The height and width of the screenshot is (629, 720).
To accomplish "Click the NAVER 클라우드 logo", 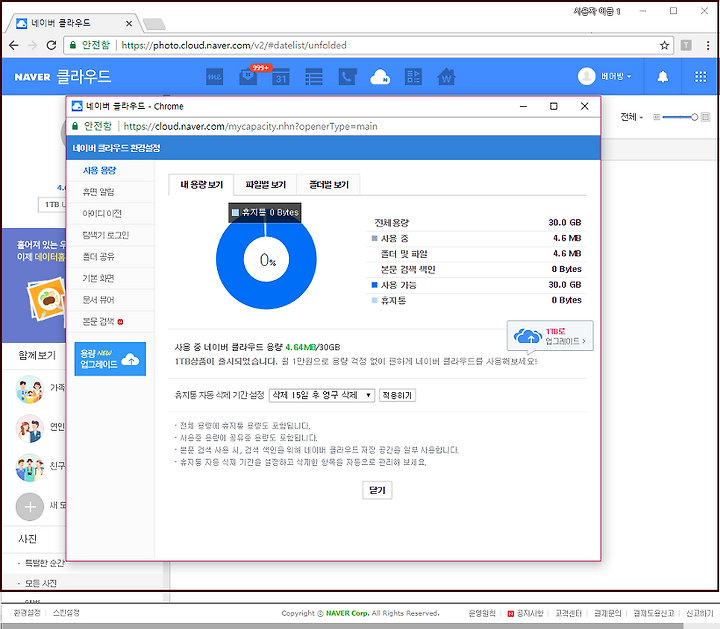I will click(x=62, y=76).
